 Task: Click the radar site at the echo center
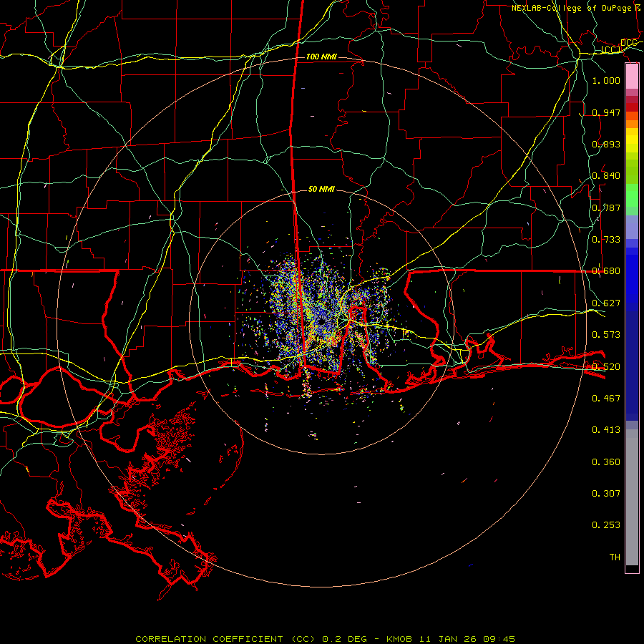pyautogui.click(x=321, y=321)
